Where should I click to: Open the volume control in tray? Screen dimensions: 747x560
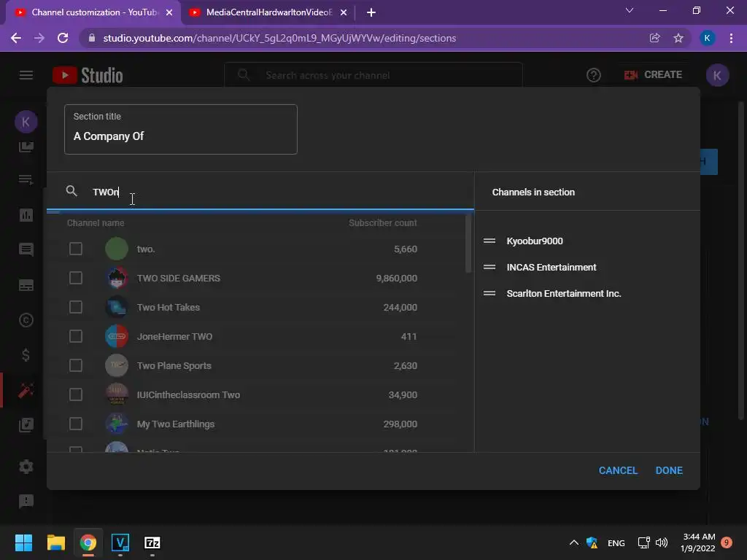click(662, 542)
